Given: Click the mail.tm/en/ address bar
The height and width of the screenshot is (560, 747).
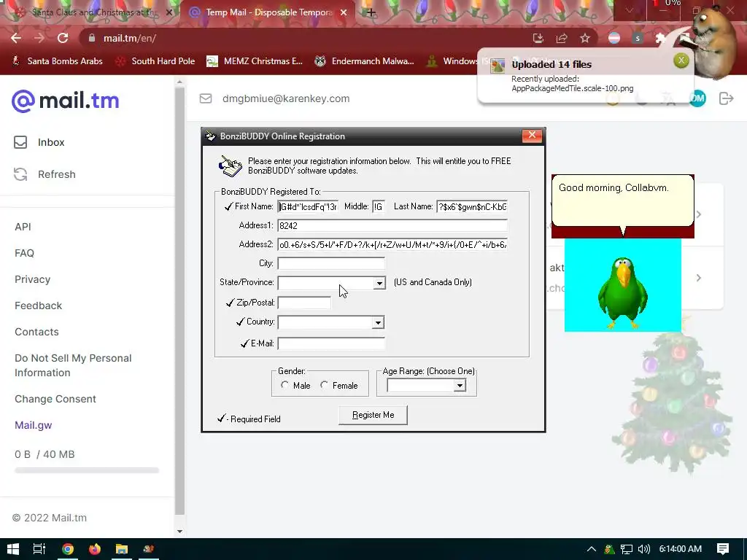Looking at the screenshot, I should pyautogui.click(x=305, y=38).
